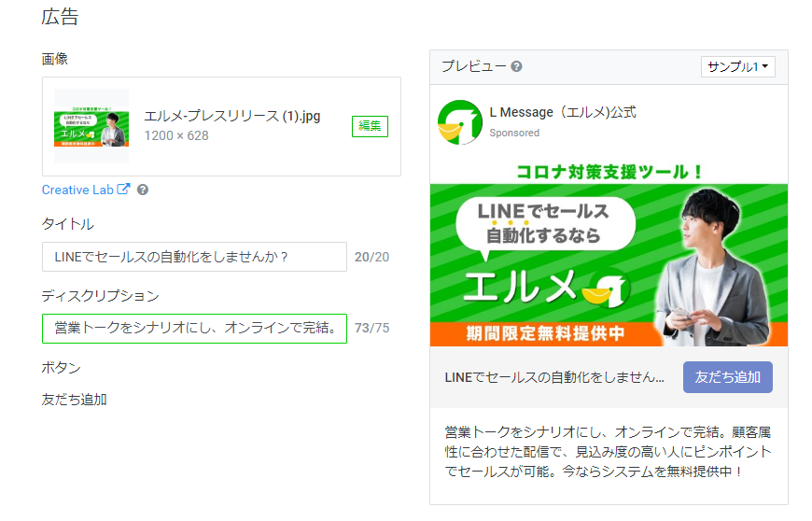The image size is (812, 521).
Task: Click the preview title LINEでセールスの自動化をしません...
Action: (x=554, y=377)
